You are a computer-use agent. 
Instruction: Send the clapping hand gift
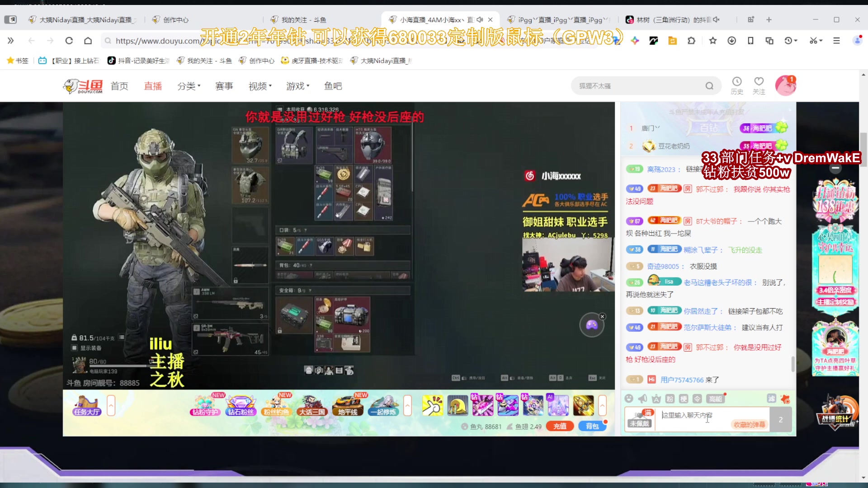[x=432, y=405]
